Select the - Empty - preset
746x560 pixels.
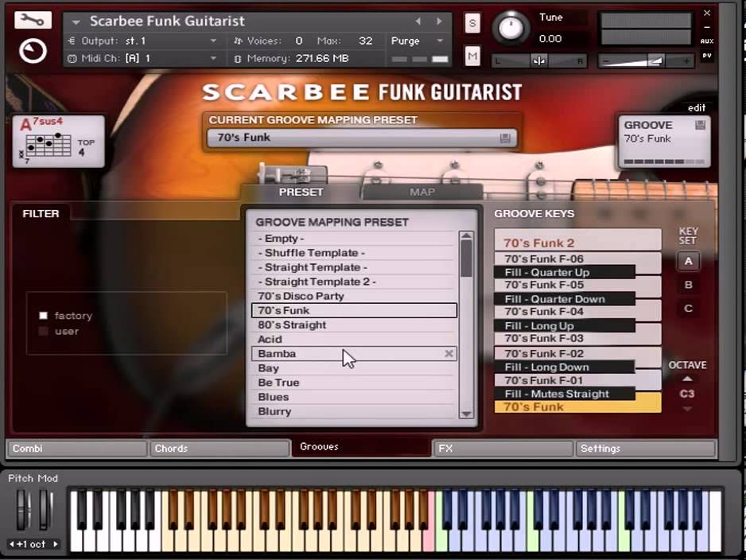[354, 239]
